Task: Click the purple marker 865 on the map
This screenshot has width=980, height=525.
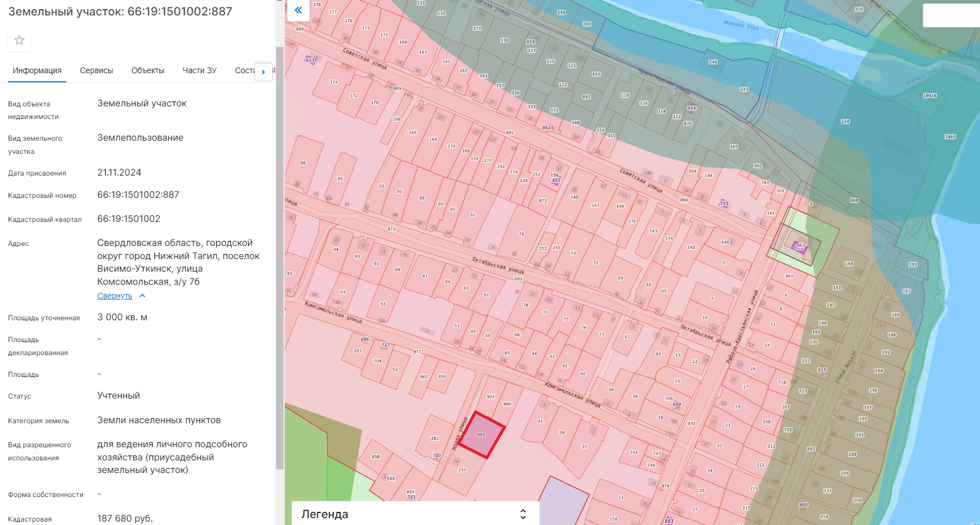Action: [556, 180]
